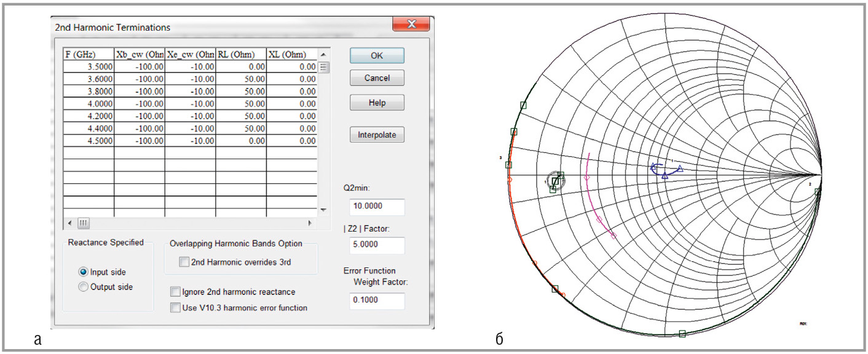868x354 pixels.
Task: Select the Input side radio button
Action: (x=84, y=272)
